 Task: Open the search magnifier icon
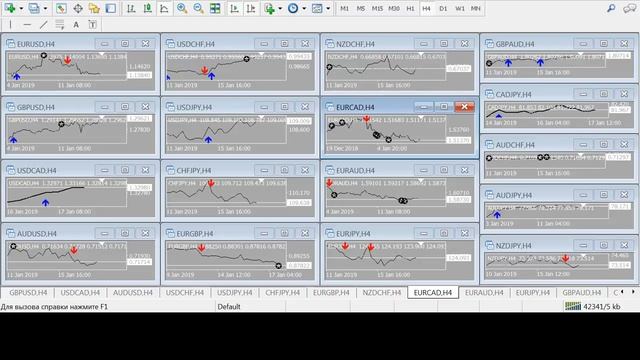pyautogui.click(x=611, y=8)
